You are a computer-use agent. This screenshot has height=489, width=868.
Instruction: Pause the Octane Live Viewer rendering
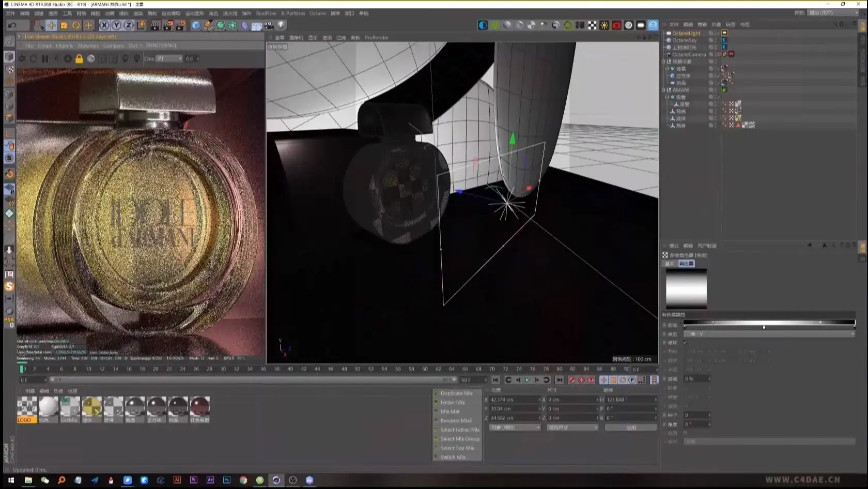[x=45, y=58]
